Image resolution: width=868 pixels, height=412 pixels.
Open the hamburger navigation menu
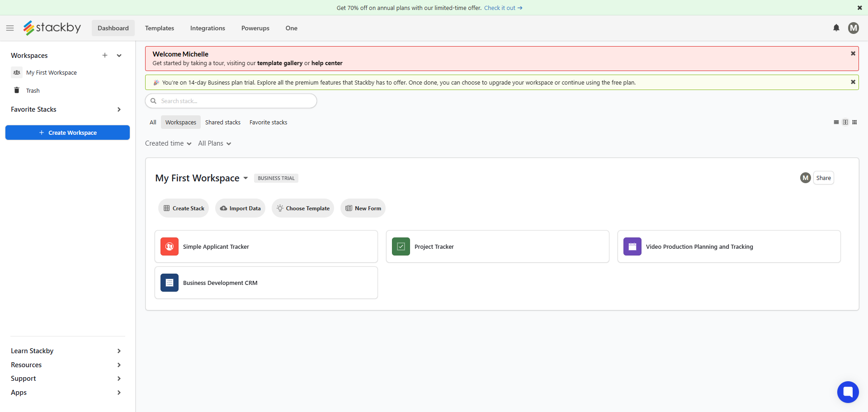pos(10,28)
